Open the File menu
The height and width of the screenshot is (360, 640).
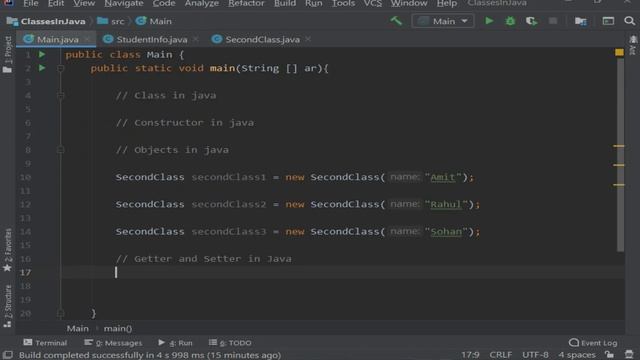click(x=31, y=3)
